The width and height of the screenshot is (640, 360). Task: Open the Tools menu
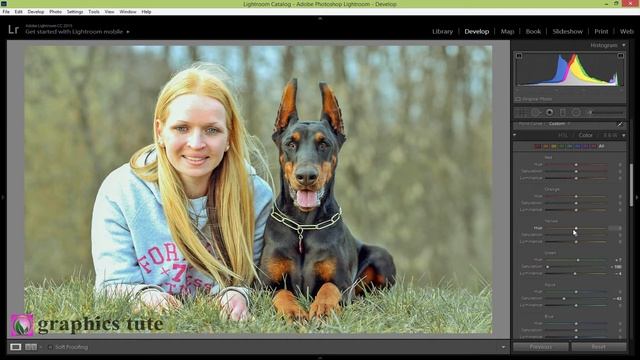(94, 12)
